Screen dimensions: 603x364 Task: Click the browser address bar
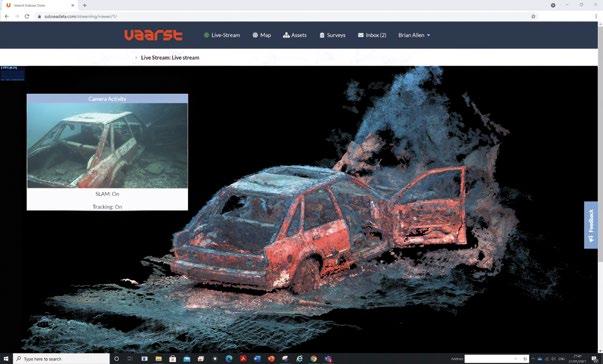285,17
